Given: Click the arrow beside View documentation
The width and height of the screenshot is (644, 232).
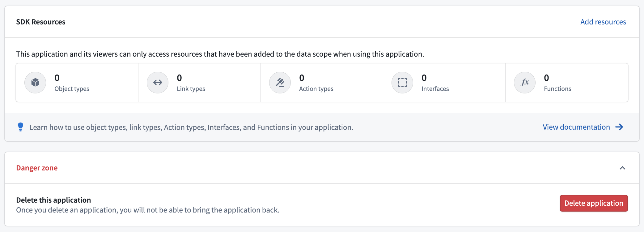Looking at the screenshot, I should (619, 127).
